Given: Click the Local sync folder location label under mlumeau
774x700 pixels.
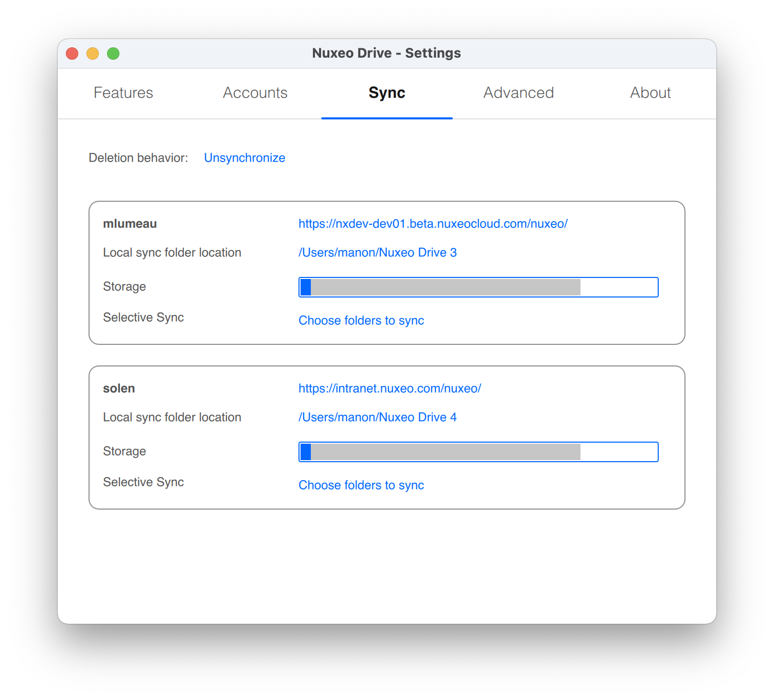Looking at the screenshot, I should 172,253.
